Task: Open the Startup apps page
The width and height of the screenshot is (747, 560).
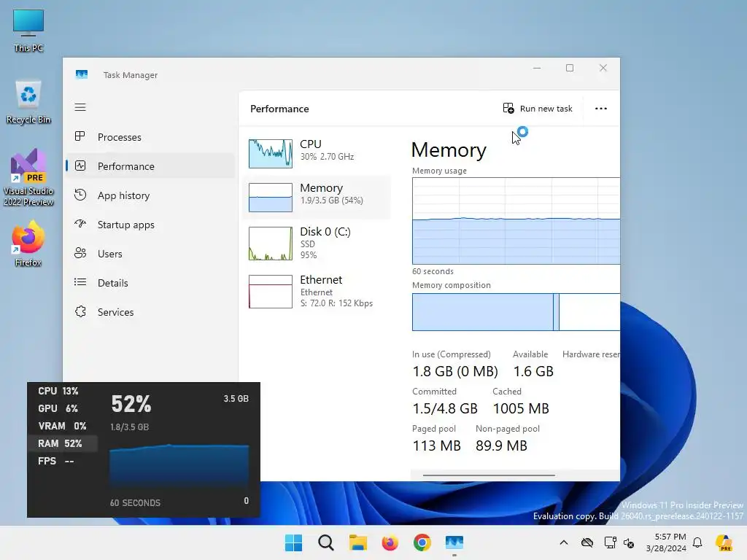Action: coord(150,225)
